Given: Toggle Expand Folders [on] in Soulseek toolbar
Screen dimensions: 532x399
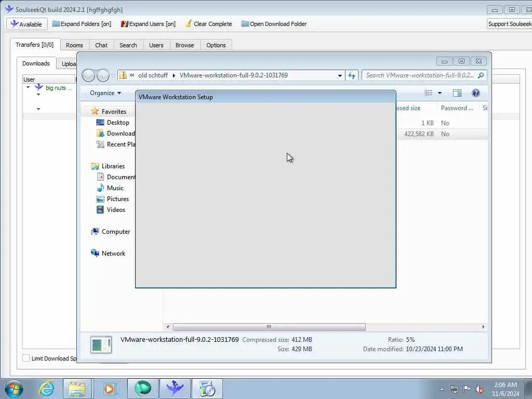Looking at the screenshot, I should (x=82, y=24).
